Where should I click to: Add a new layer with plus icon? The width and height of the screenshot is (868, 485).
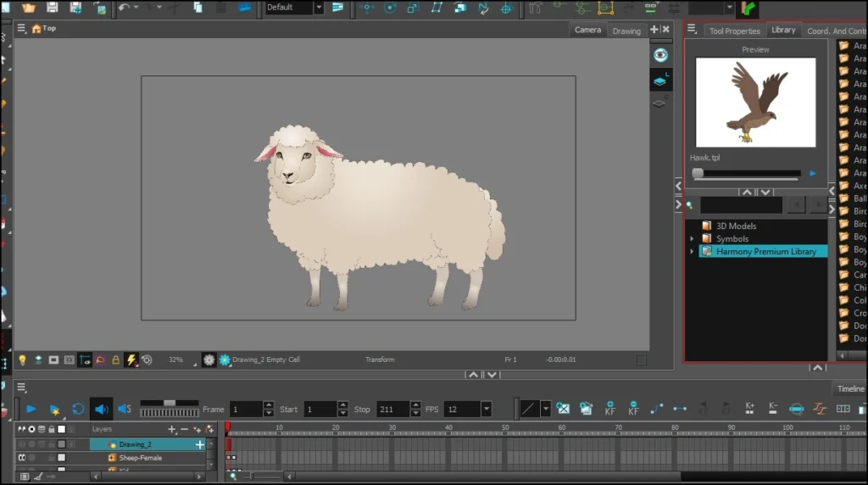click(171, 429)
